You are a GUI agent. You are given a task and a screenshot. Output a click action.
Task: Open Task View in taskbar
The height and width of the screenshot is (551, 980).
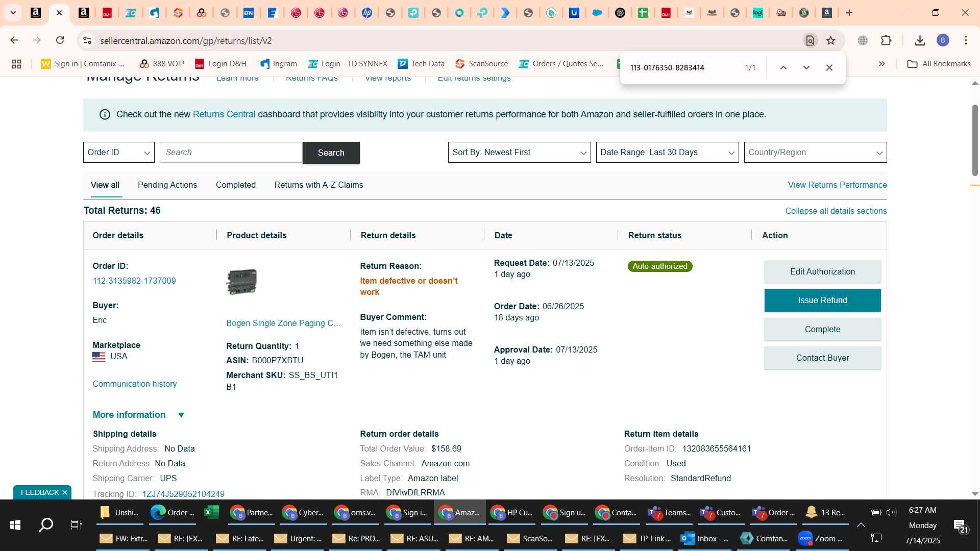76,524
